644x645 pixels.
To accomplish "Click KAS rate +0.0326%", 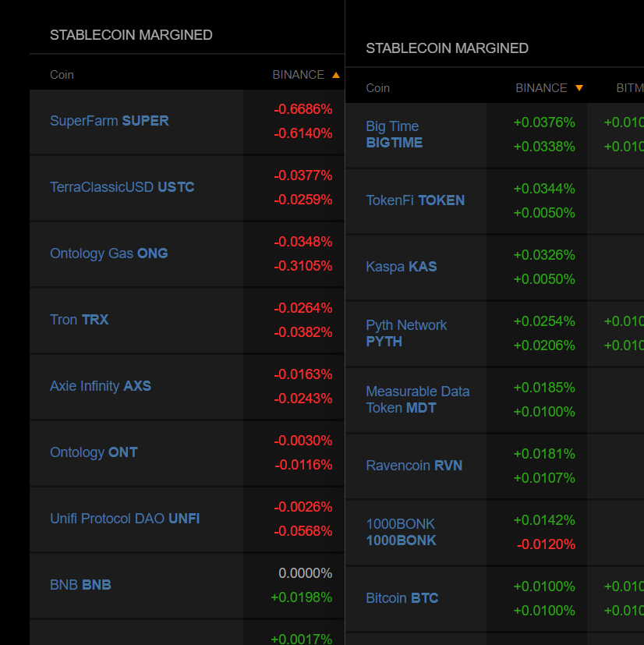I will [544, 254].
